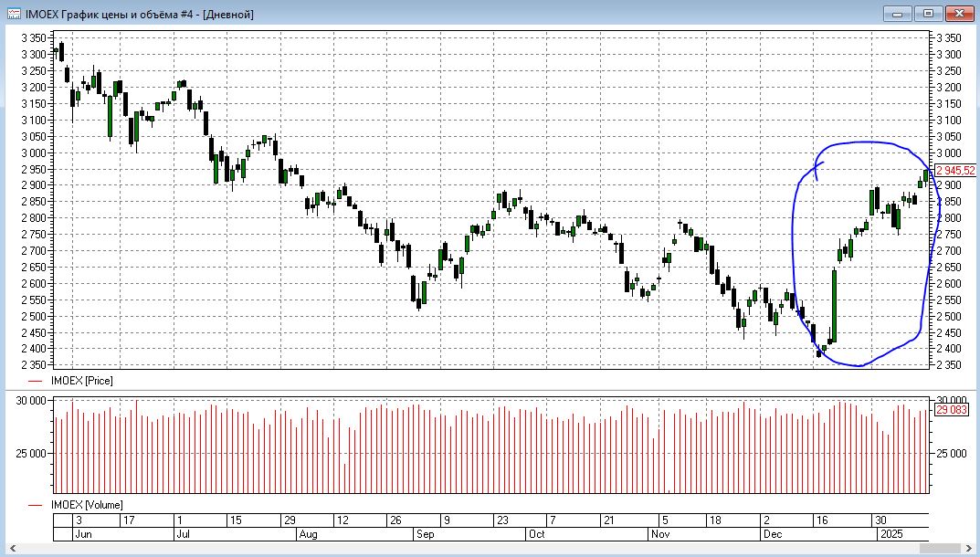Click the current price label 2 945,52
Screen dimensions: 980x557
tap(955, 170)
